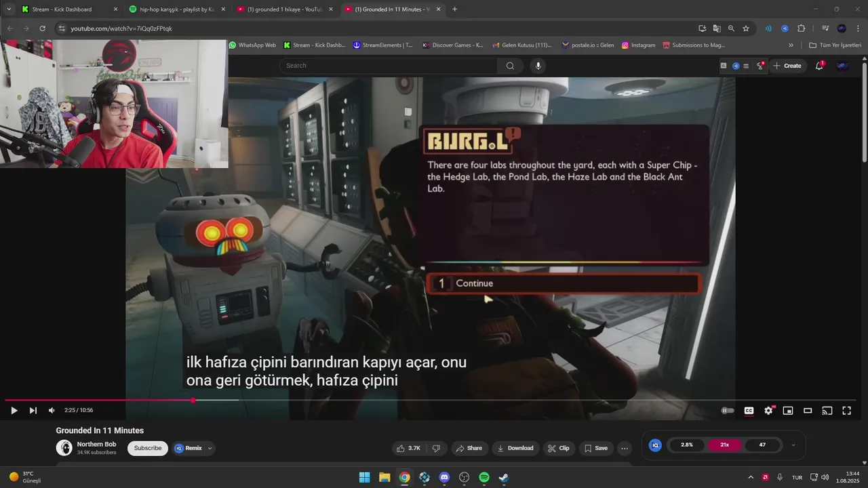Create a Clip of the video
This screenshot has width=868, height=488.
pyautogui.click(x=559, y=448)
